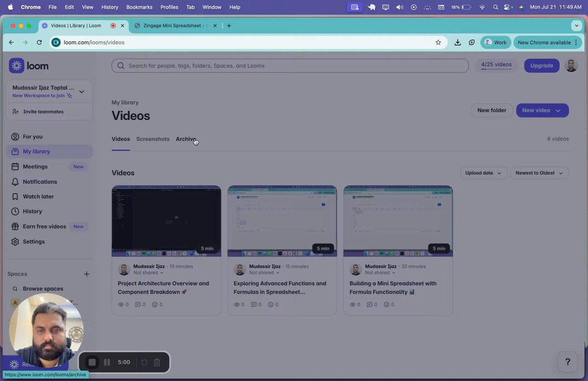
Task: Click the New folder button
Action: [492, 110]
